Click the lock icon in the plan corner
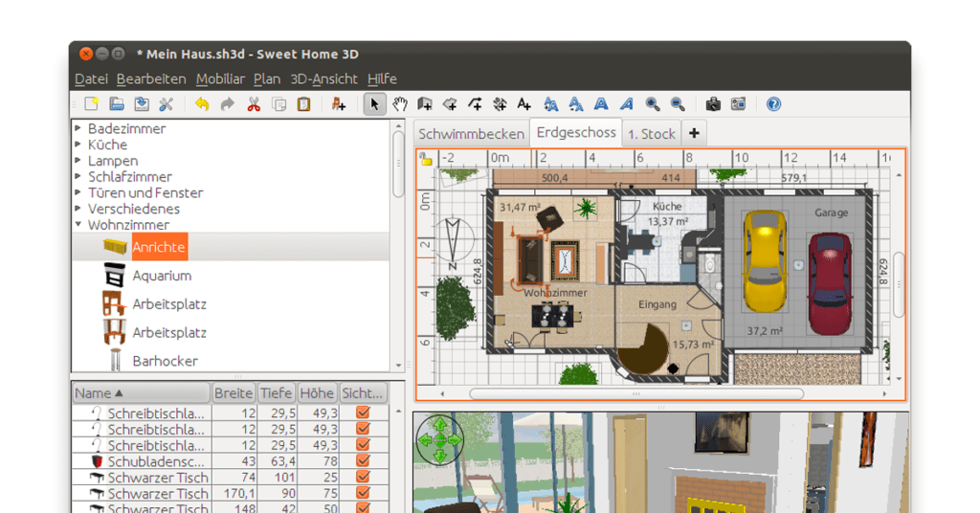Image resolution: width=980 pixels, height=513 pixels. click(x=426, y=159)
